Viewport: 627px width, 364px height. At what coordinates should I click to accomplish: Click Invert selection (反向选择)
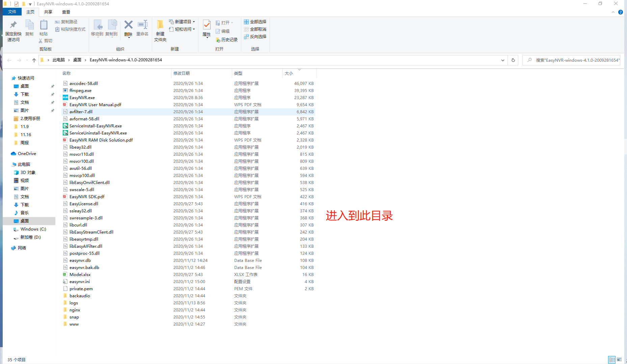(x=255, y=37)
